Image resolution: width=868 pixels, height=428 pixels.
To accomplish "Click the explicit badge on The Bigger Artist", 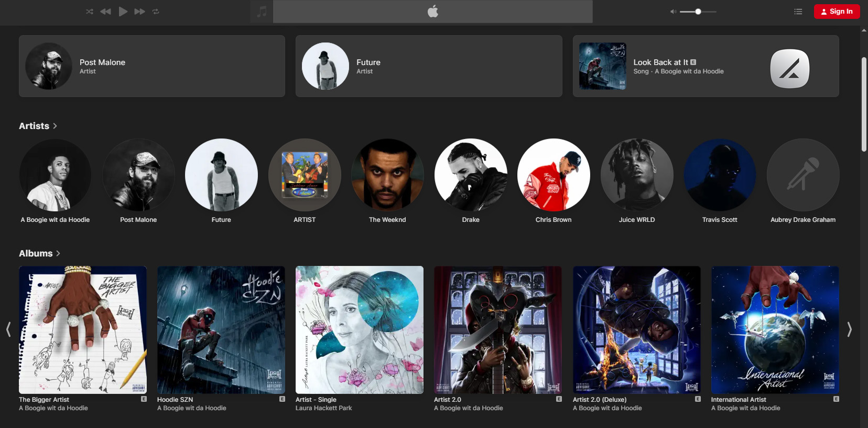I will pos(144,399).
